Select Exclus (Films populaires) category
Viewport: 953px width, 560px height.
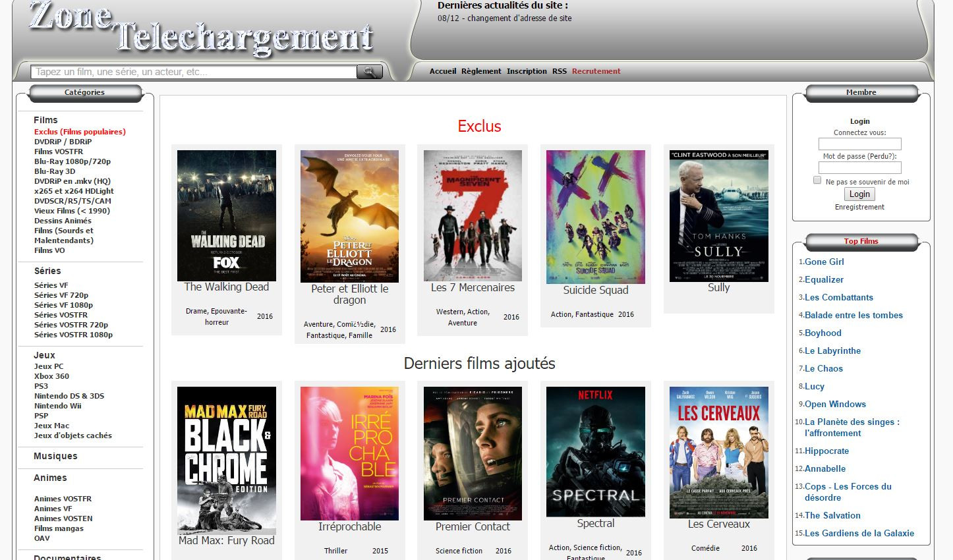pyautogui.click(x=80, y=132)
